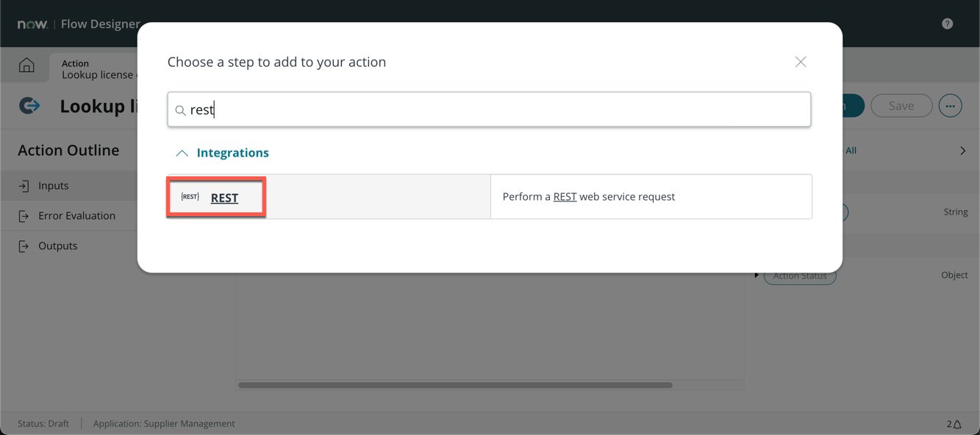Go to the Flow Designer home icon

[x=26, y=65]
